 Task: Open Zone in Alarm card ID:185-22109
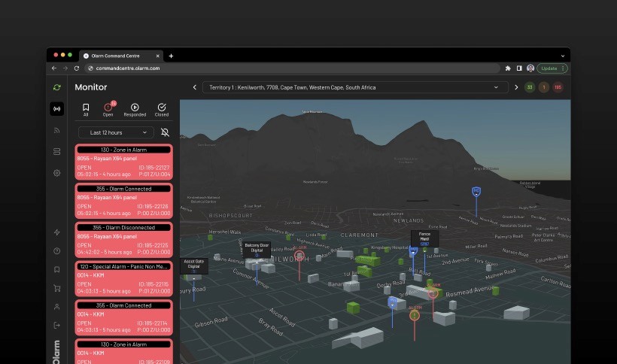pyautogui.click(x=123, y=351)
